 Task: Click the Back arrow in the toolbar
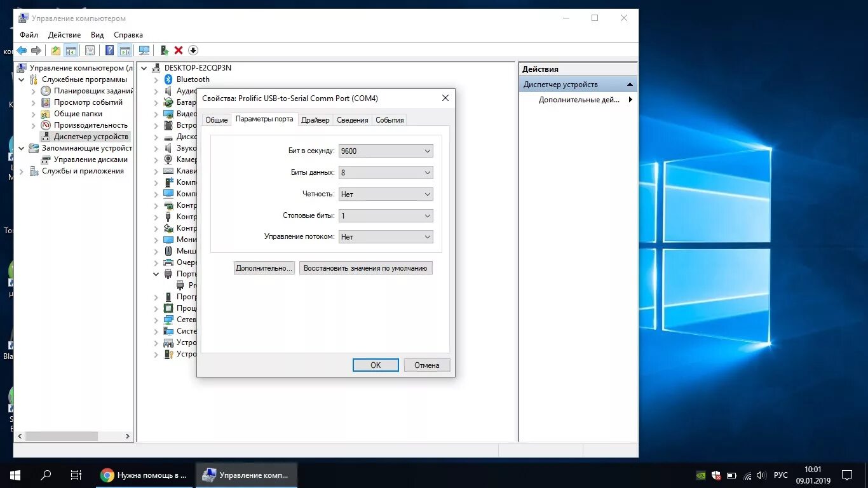click(x=22, y=50)
